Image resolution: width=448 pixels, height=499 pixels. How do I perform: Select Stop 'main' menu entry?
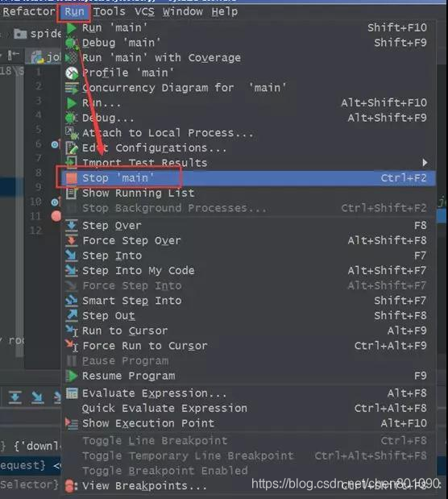(x=248, y=178)
